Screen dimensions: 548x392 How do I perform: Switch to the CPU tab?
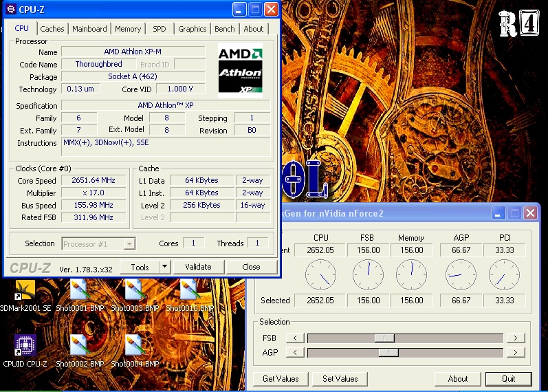tap(22, 28)
